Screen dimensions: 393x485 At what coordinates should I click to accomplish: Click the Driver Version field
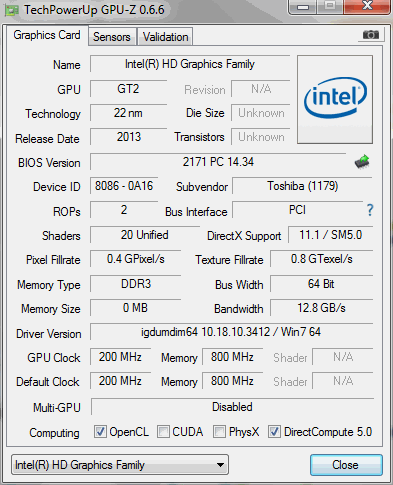(x=231, y=332)
